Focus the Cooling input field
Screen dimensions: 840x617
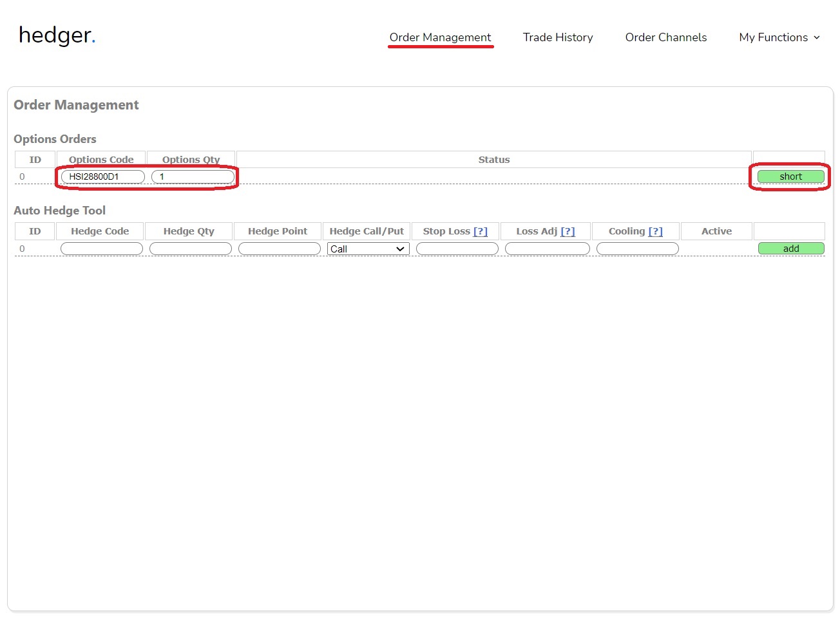tap(637, 249)
